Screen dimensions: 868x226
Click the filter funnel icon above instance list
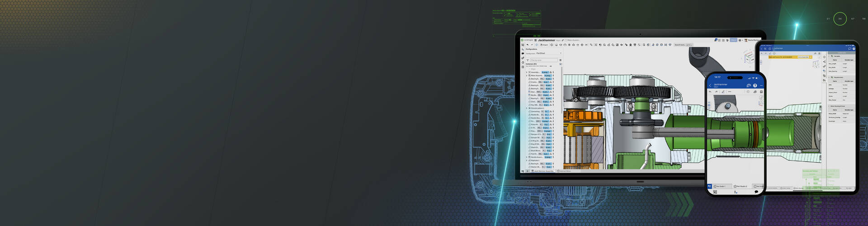[528, 60]
